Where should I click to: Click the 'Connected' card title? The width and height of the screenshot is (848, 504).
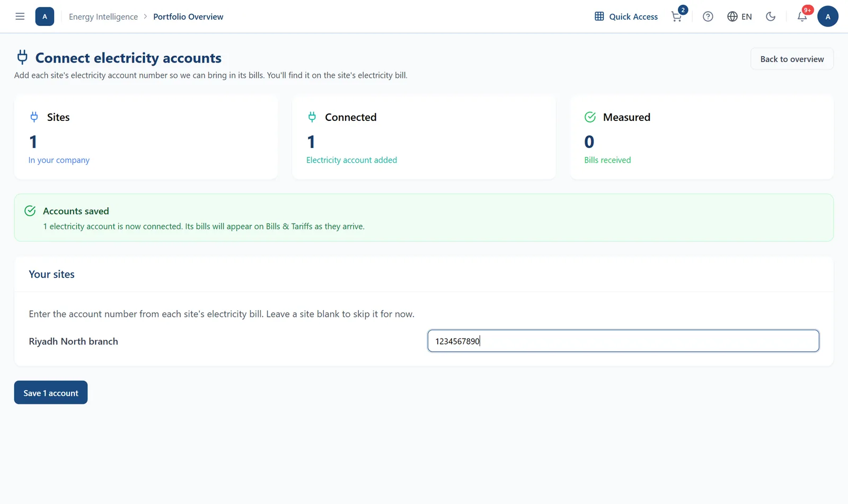351,117
